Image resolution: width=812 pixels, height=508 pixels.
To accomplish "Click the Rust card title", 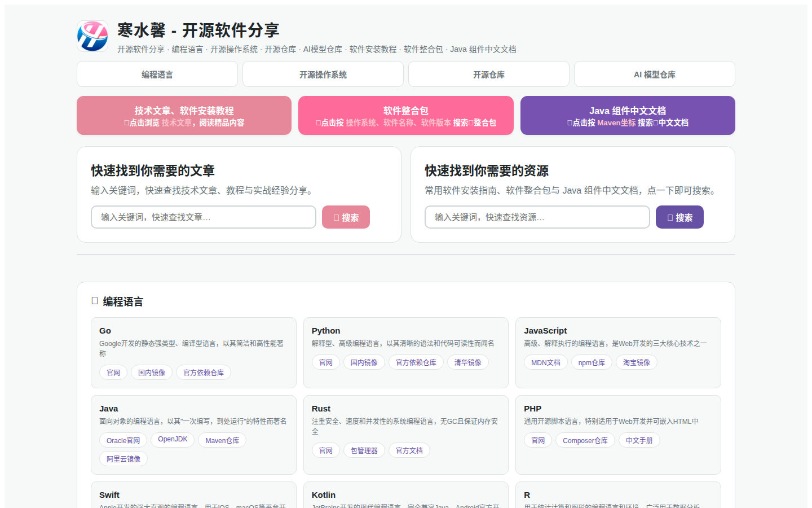I will coord(321,409).
